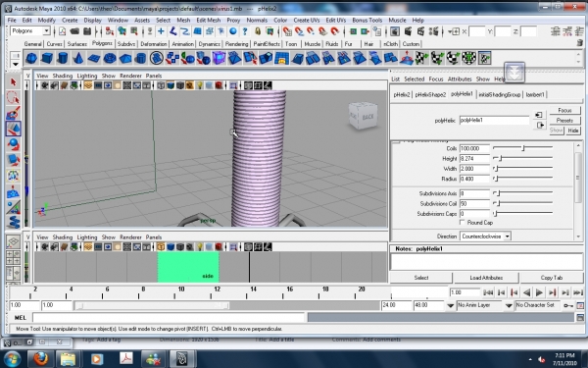Activate the Rotate tool
This screenshot has width=588, height=368.
14,144
